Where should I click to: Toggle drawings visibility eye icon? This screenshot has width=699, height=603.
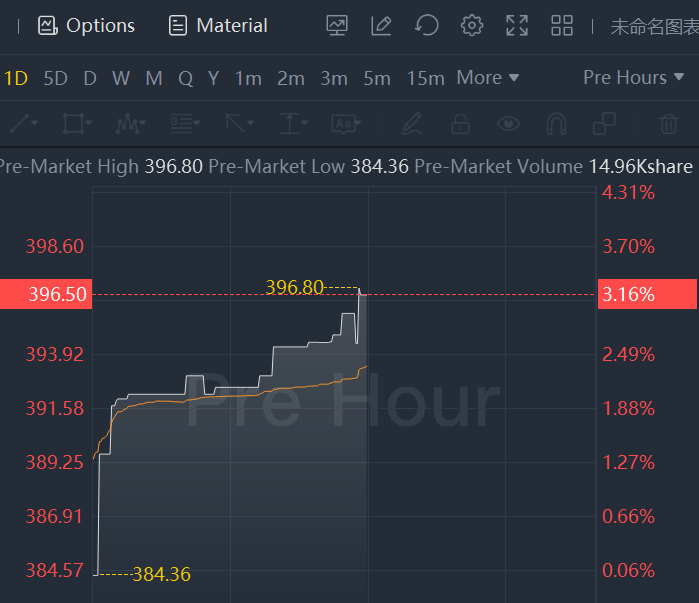509,124
